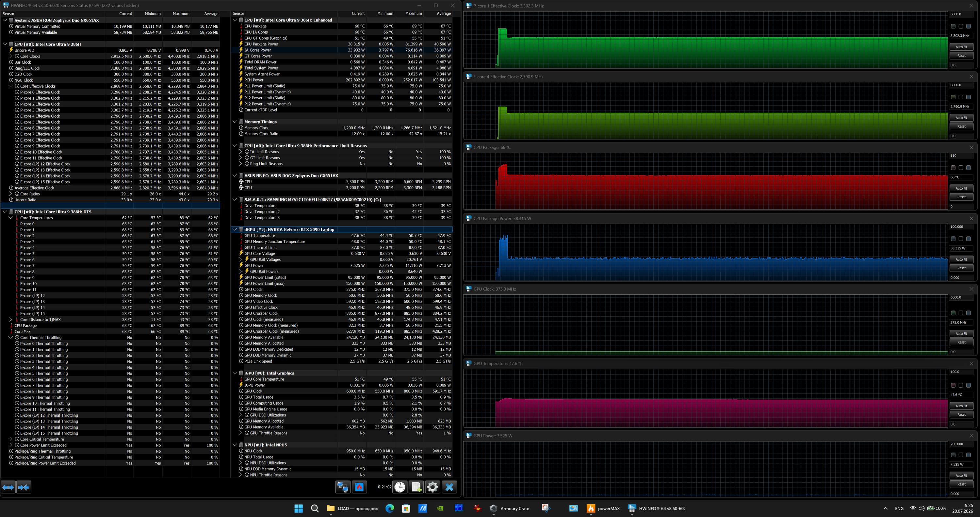The width and height of the screenshot is (980, 517).
Task: Collapse the dGPU NVIDIA GeForce RTX 5090 group
Action: (x=235, y=229)
